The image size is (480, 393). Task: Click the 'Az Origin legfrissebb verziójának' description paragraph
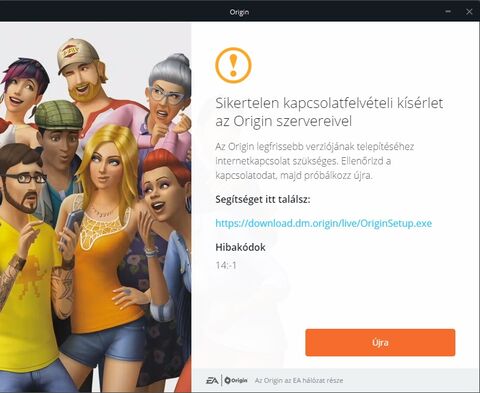point(314,161)
